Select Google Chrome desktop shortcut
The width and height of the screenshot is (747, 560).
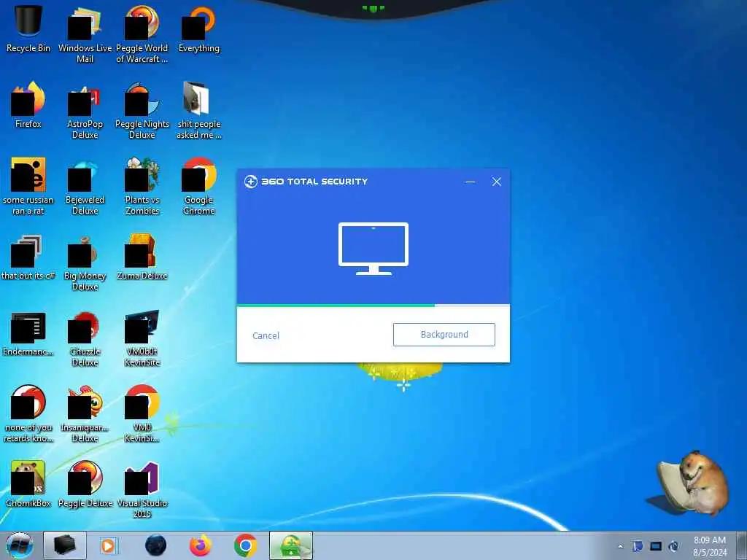(198, 186)
